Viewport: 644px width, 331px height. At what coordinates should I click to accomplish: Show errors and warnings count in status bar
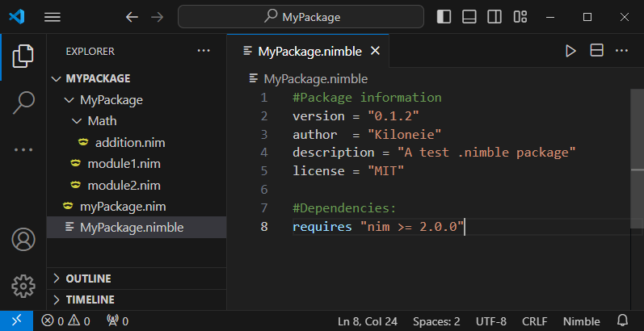click(x=65, y=321)
